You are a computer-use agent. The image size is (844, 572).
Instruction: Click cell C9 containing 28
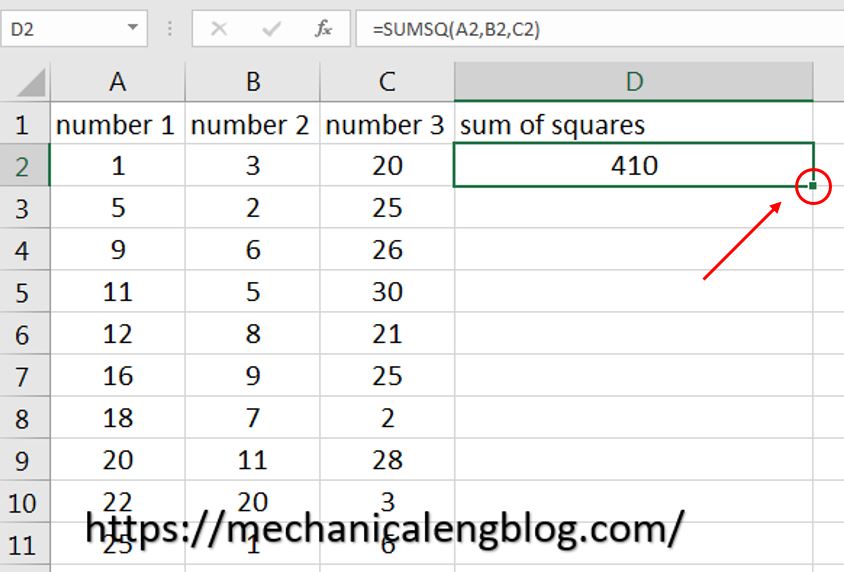tap(387, 460)
